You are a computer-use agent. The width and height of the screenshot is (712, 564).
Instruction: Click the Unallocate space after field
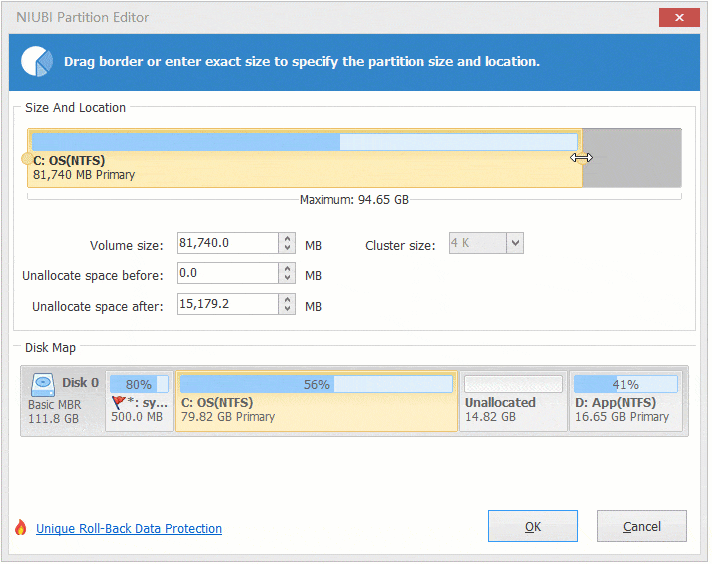point(228,304)
